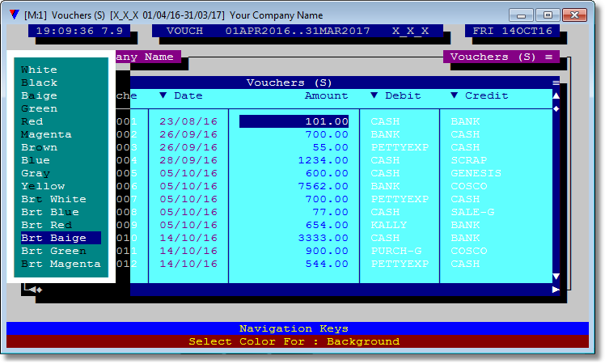This screenshot has width=605, height=364.
Task: Click the clock panel 19:09:36
Action: click(x=79, y=31)
